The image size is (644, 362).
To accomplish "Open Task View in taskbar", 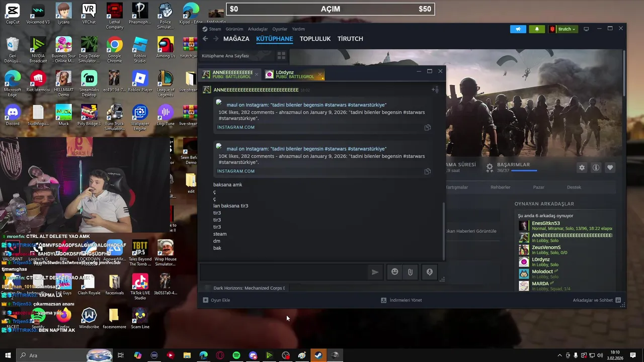I will pyautogui.click(x=121, y=355).
